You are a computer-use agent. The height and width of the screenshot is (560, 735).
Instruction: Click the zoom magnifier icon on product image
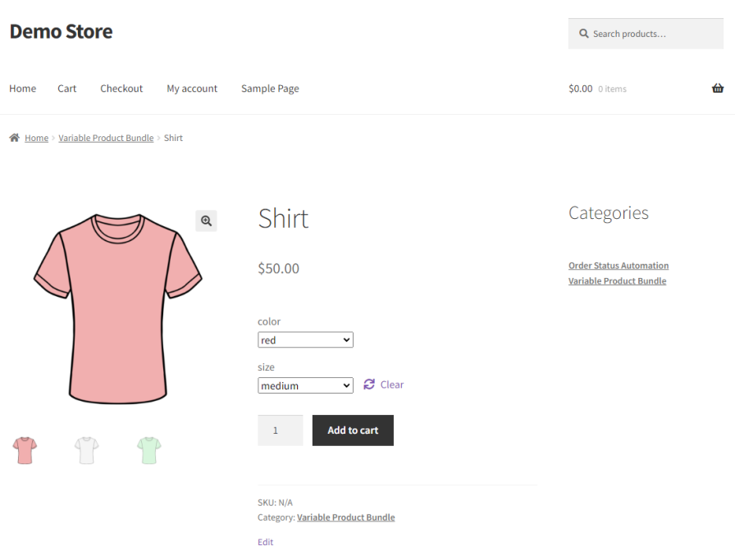[x=206, y=221]
